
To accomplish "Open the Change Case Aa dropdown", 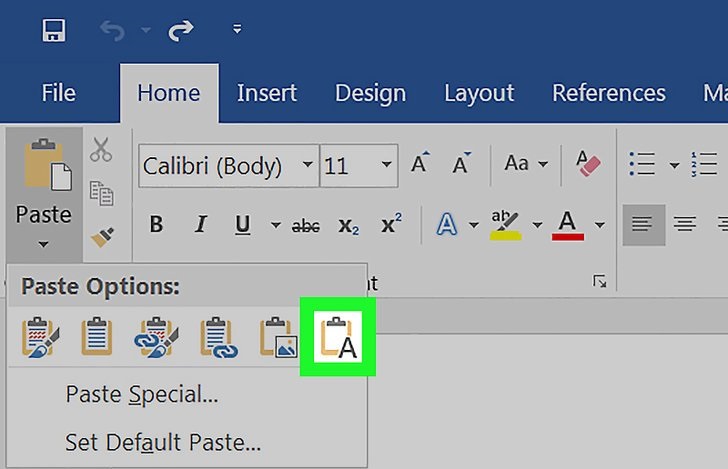I will (x=526, y=163).
